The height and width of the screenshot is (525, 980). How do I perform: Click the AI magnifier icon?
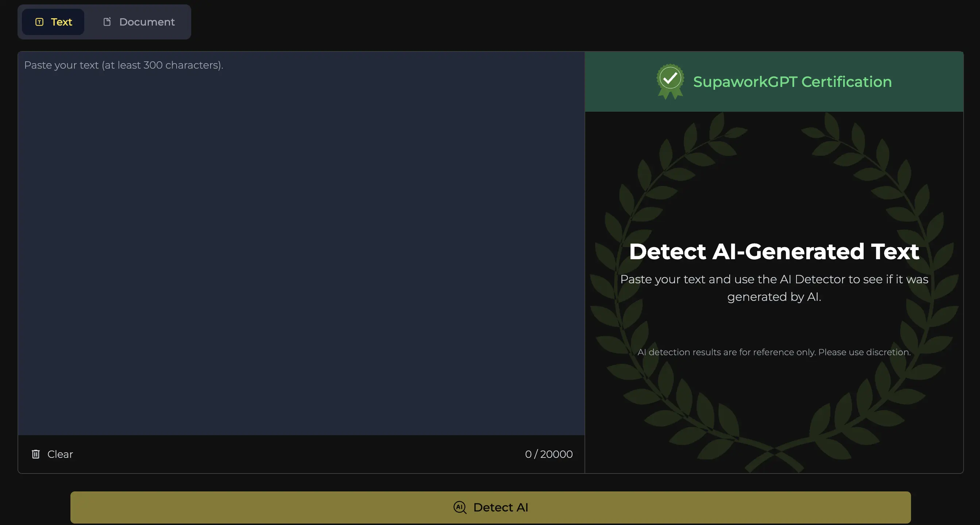(460, 507)
